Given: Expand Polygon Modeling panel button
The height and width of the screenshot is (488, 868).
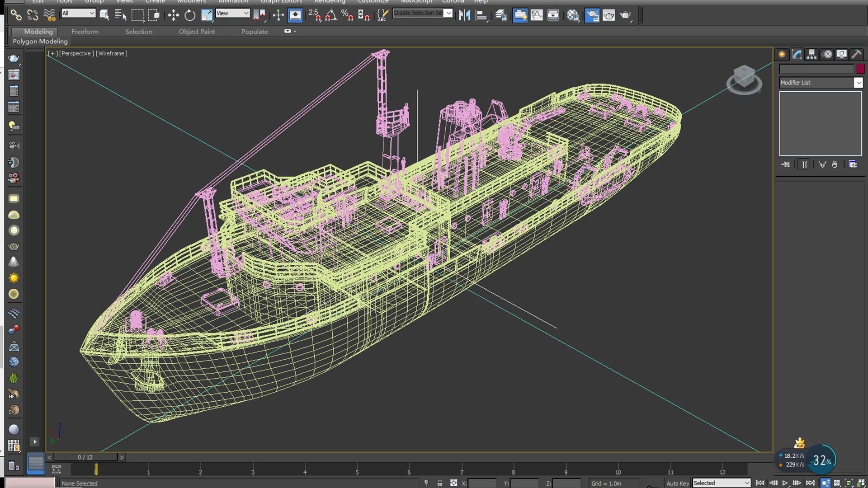Looking at the screenshot, I should [x=40, y=41].
